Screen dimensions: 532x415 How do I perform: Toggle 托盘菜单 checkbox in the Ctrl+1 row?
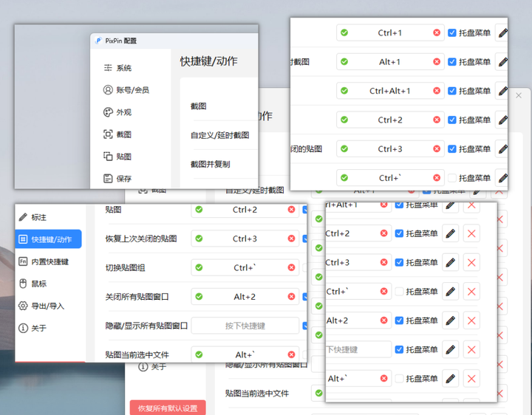click(452, 32)
